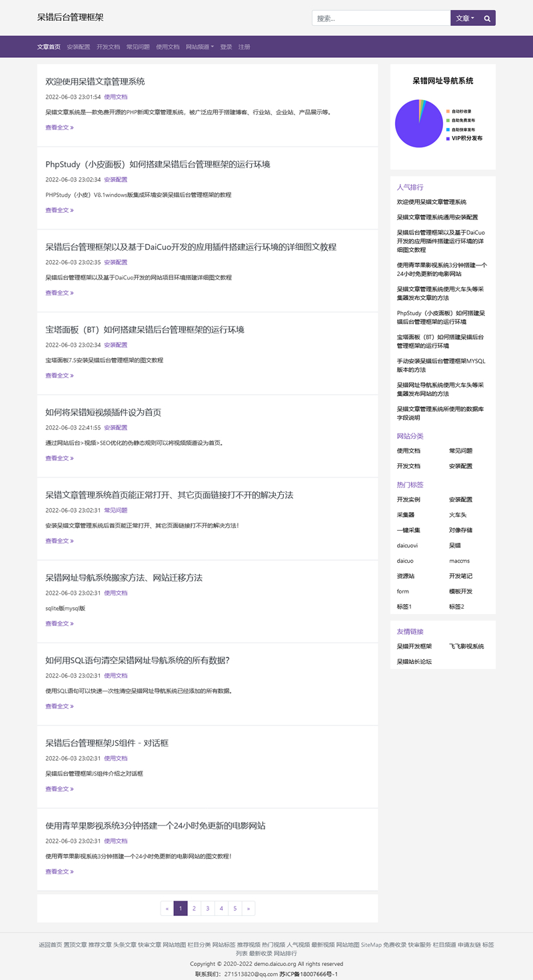
Task: Click the 登录 link
Action: click(x=226, y=47)
